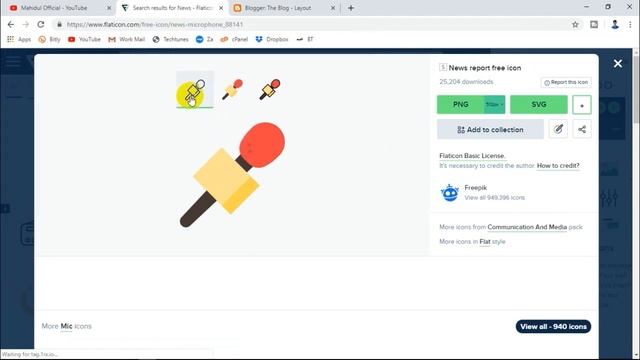Open Chrome three-dot menu
The width and height of the screenshot is (640, 360).
pos(631,24)
